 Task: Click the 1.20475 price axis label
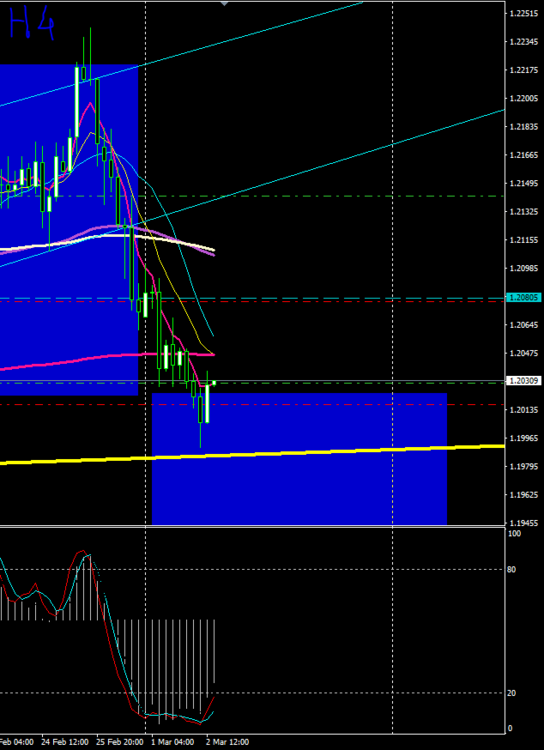pyautogui.click(x=524, y=353)
